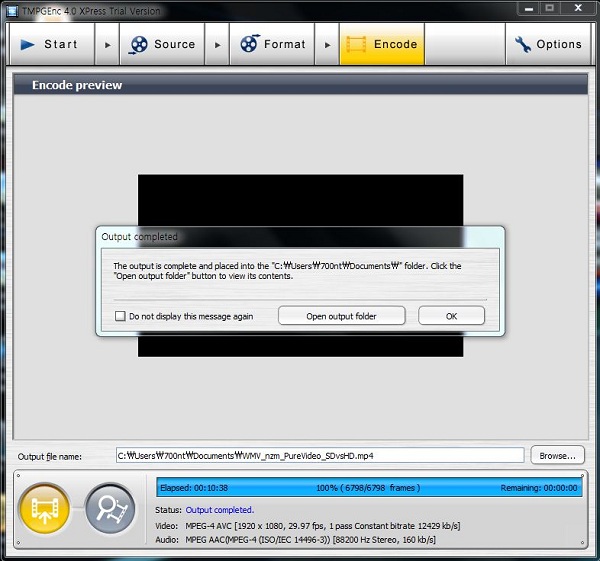Start output with the yellow encode button

pos(44,509)
